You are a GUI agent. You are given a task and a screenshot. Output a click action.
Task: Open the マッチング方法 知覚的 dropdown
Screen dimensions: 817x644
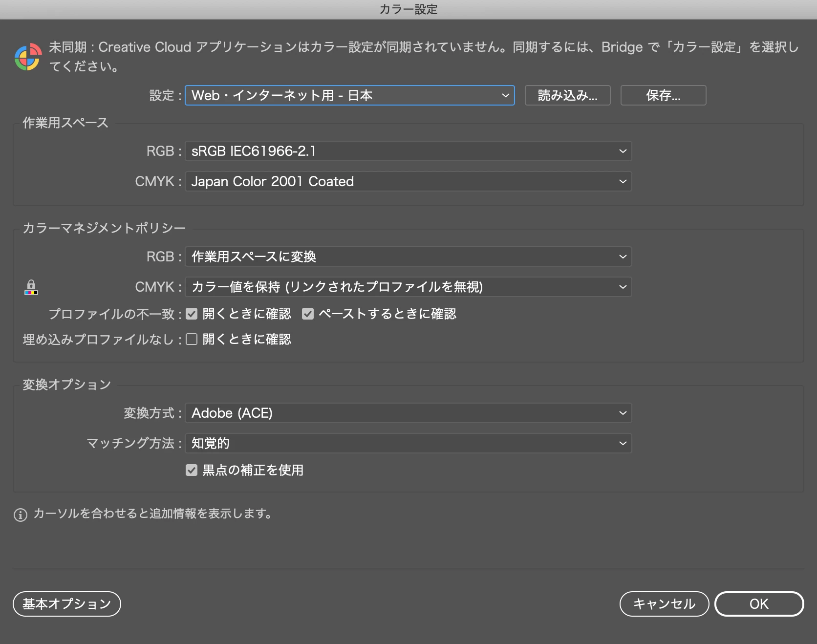pyautogui.click(x=408, y=443)
